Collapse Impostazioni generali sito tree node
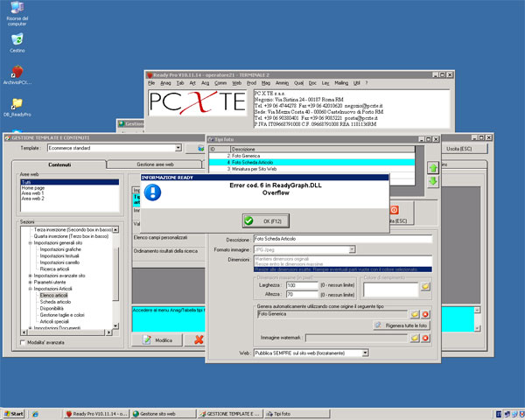This screenshot has width=525, height=420. pyautogui.click(x=30, y=243)
